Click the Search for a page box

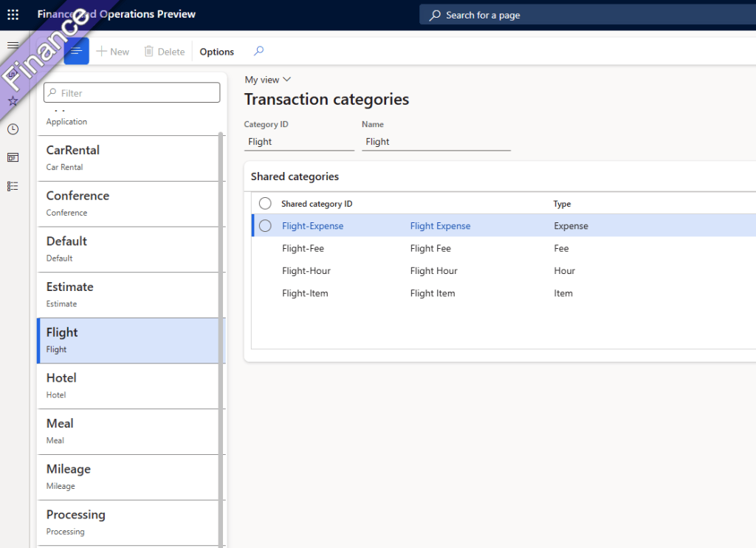587,15
